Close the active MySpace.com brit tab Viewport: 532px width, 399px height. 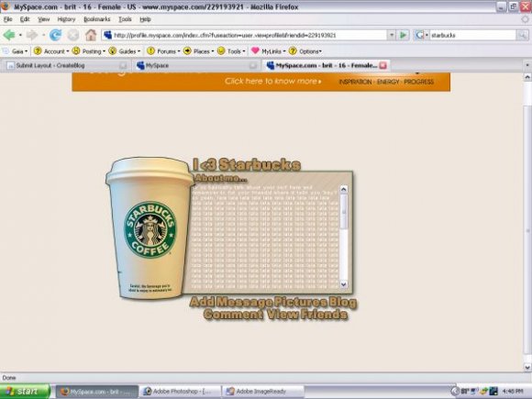382,65
